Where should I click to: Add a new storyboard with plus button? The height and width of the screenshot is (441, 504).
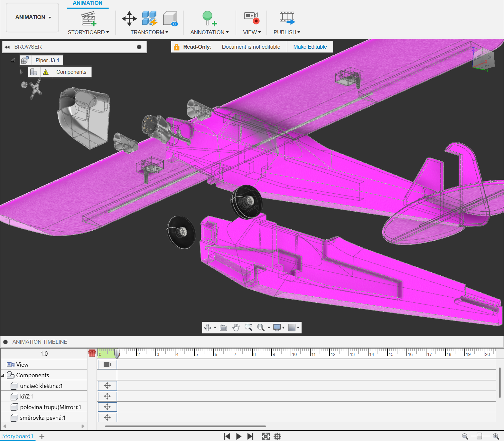click(x=42, y=436)
